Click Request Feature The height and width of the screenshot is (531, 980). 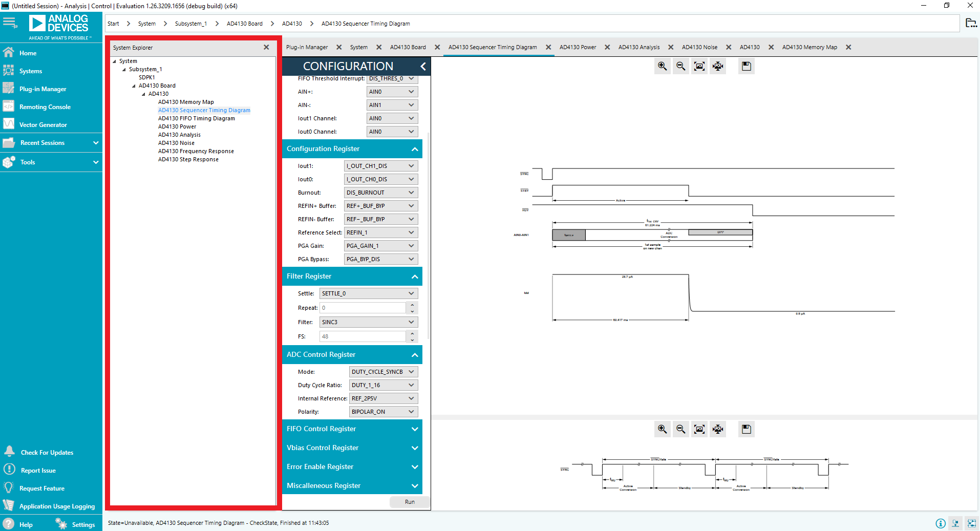(x=42, y=488)
